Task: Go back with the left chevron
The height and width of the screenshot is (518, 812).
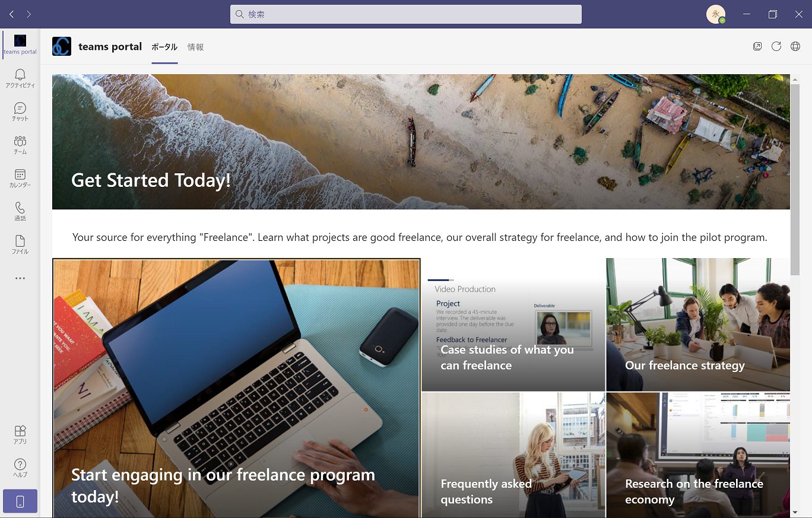Action: point(12,14)
